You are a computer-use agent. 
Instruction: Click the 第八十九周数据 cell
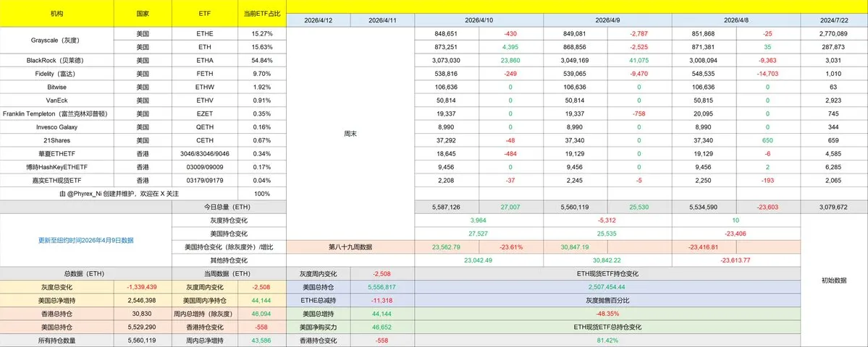click(350, 247)
